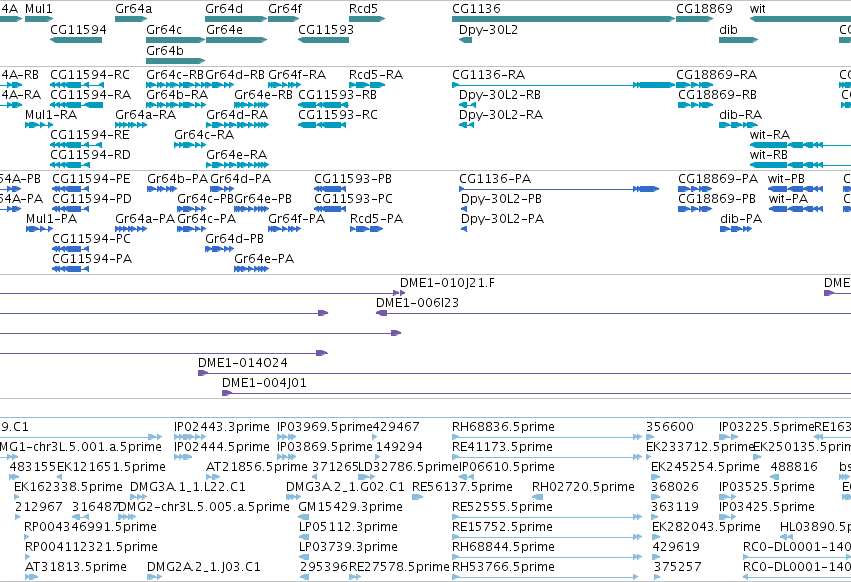The image size is (851, 582).
Task: Select the Gr64e gene feature
Action: click(236, 40)
